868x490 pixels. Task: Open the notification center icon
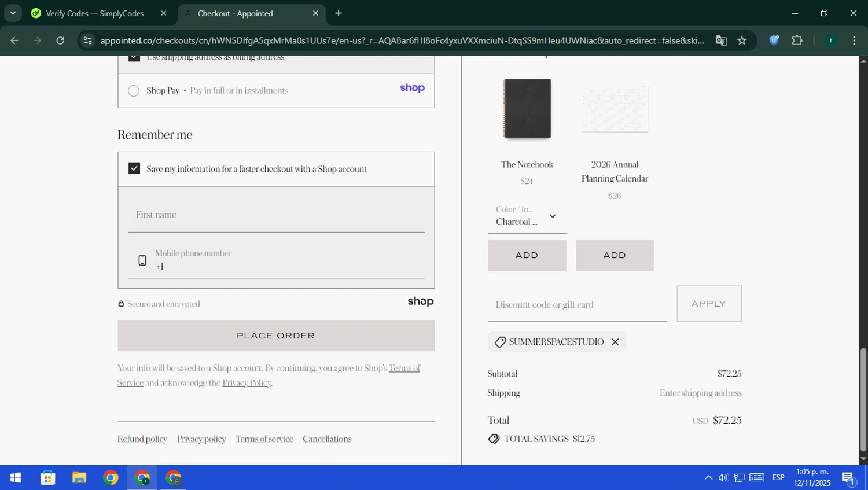point(848,478)
